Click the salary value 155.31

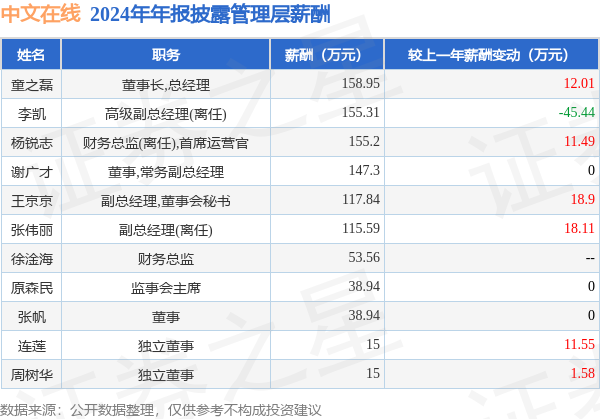click(360, 112)
